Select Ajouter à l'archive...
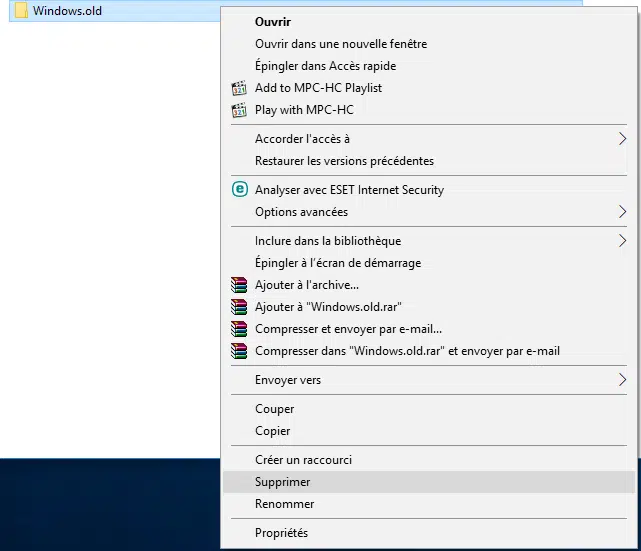The width and height of the screenshot is (641, 551). [x=429, y=285]
